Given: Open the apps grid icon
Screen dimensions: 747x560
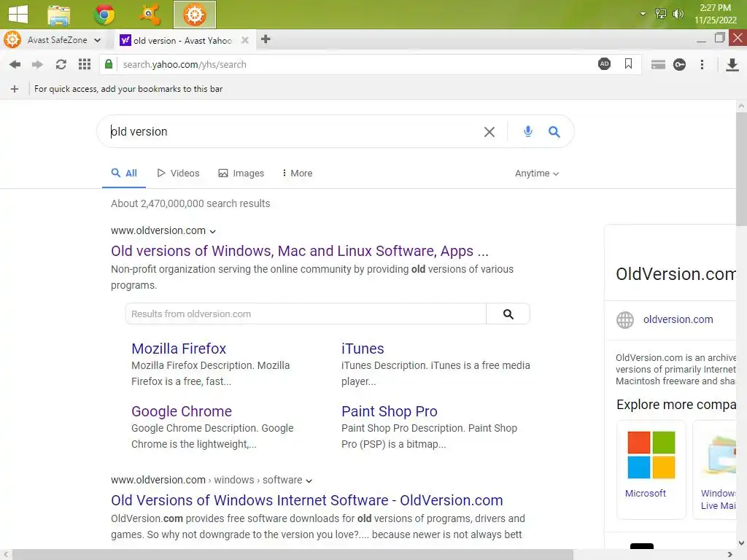Looking at the screenshot, I should 85,64.
